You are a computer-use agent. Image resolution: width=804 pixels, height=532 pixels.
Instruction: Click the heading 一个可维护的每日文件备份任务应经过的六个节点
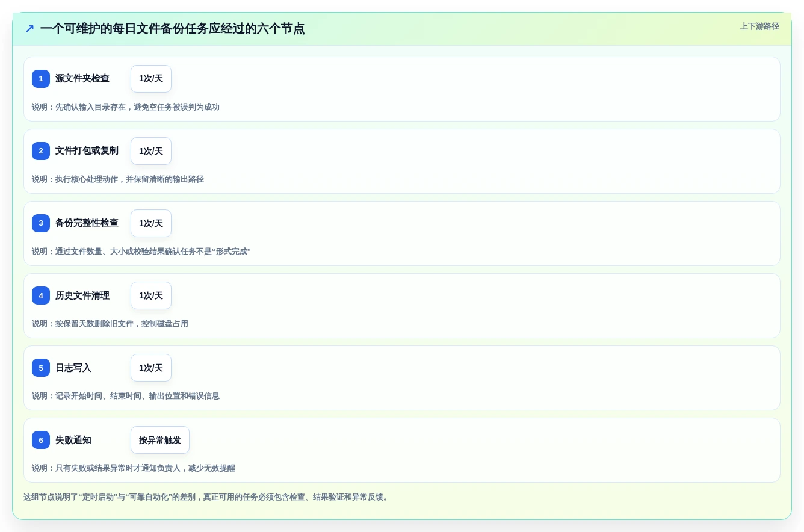click(172, 28)
